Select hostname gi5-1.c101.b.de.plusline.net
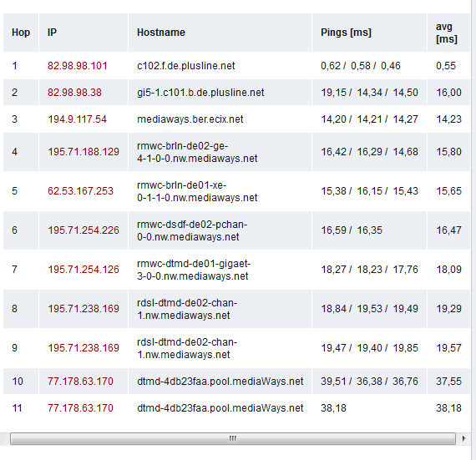Viewport: 476px width, 460px height. click(200, 93)
